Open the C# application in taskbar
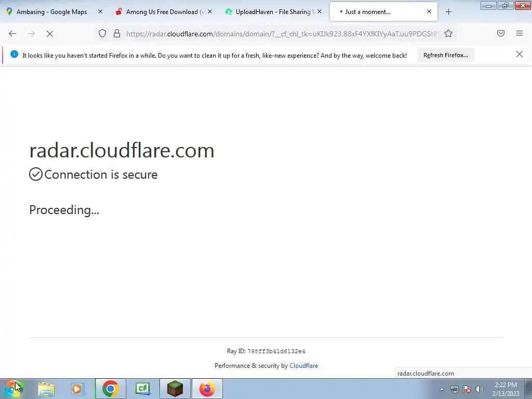This screenshot has height=399, width=532. (142, 389)
